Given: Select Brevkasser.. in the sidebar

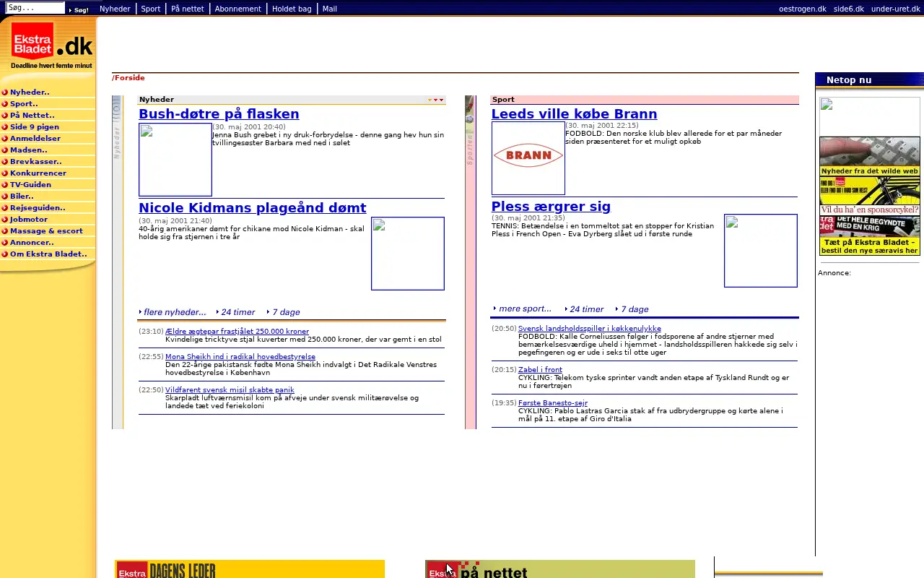Looking at the screenshot, I should (36, 161).
